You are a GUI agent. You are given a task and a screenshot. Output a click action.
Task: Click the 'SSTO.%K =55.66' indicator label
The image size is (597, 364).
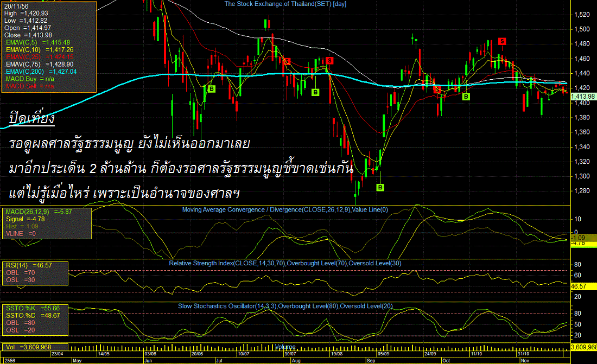coord(33,308)
